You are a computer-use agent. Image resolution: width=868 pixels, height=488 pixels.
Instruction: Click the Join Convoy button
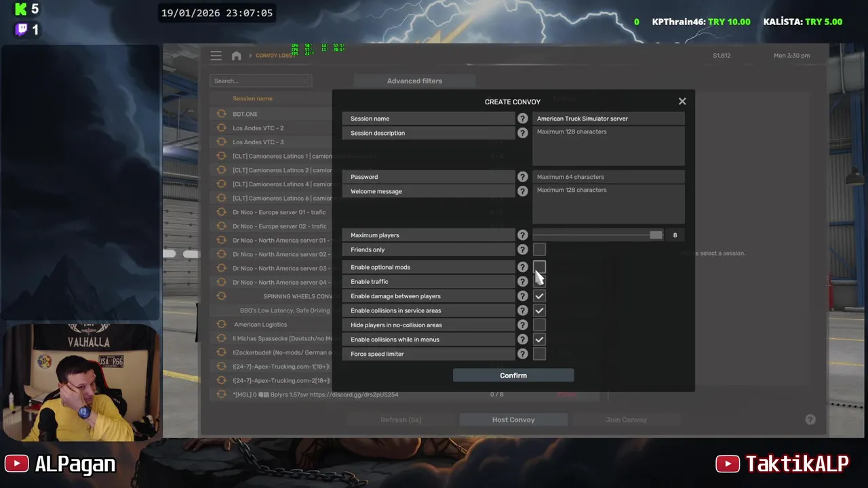(x=626, y=420)
